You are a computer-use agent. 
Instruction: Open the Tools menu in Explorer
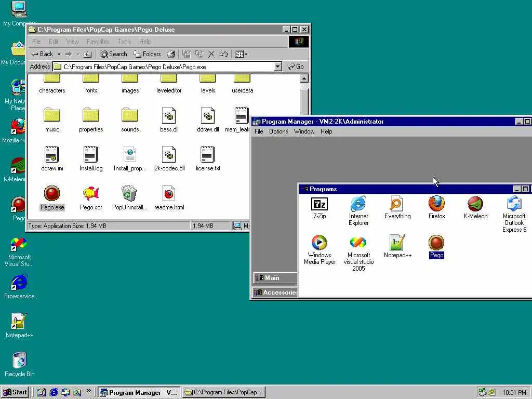(x=124, y=42)
